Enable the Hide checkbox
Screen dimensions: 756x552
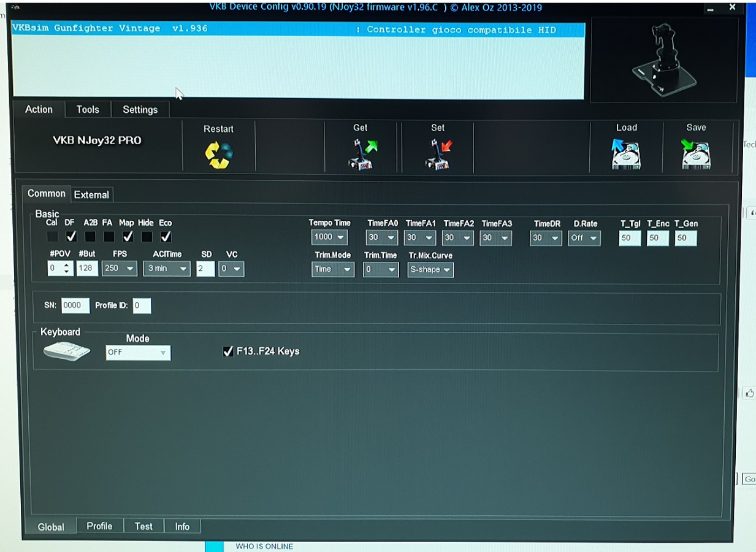tap(147, 236)
